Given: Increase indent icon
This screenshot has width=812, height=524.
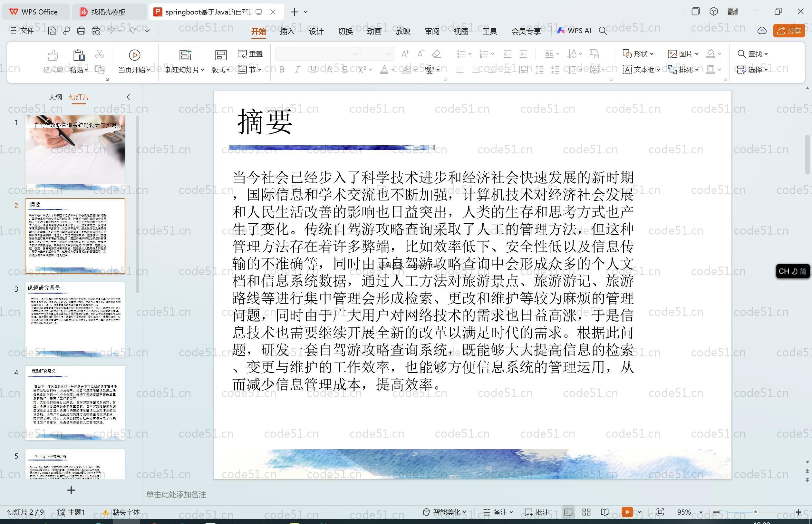Looking at the screenshot, I should pos(524,54).
